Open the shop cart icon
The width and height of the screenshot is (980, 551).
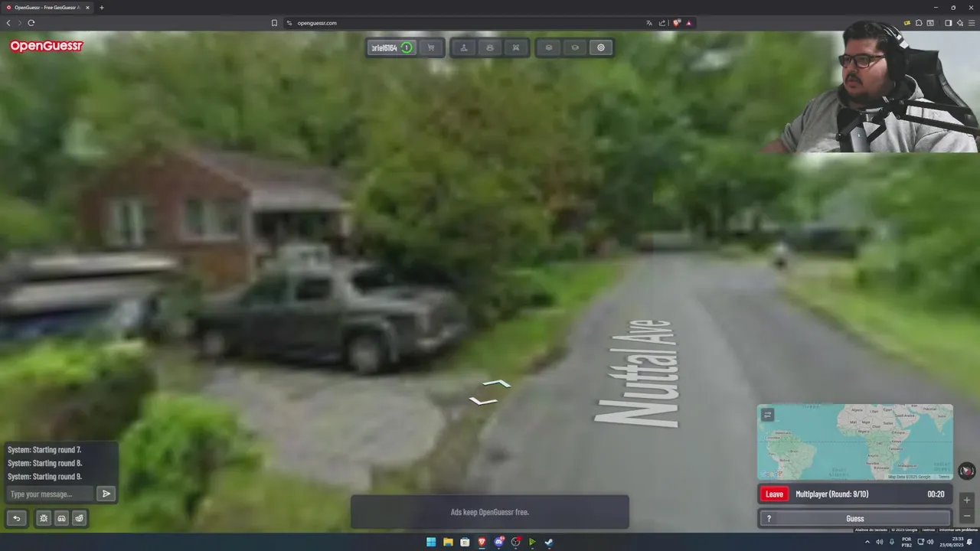pyautogui.click(x=431, y=47)
